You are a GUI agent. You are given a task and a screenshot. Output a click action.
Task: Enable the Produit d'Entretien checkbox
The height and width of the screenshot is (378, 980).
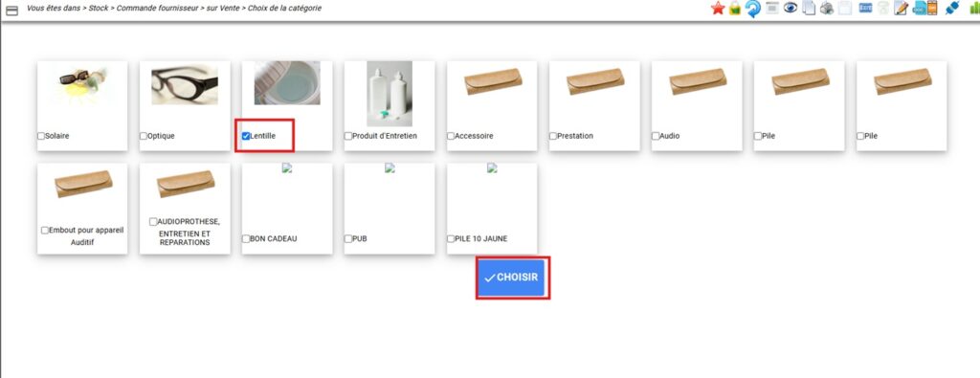pyautogui.click(x=348, y=136)
